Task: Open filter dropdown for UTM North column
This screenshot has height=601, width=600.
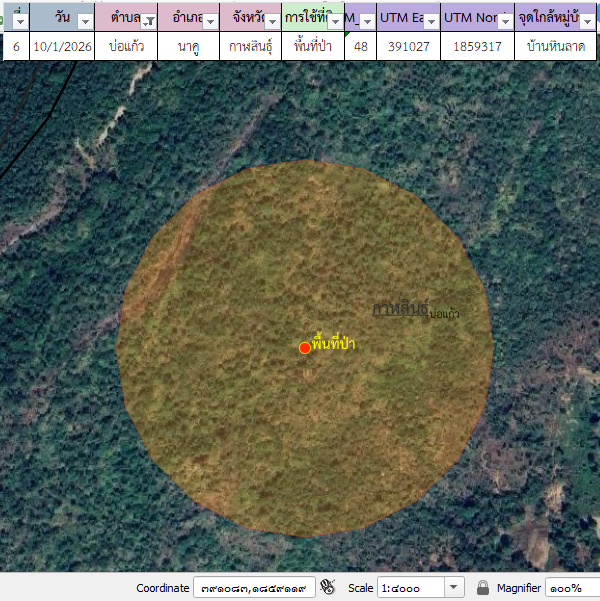Action: [x=504, y=21]
